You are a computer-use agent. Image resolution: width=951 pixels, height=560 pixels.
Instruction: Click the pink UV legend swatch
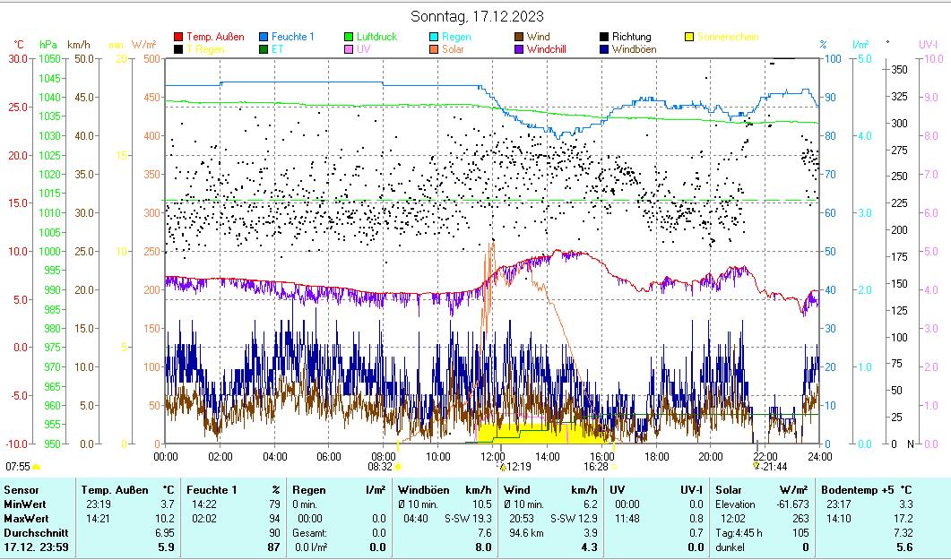point(349,49)
